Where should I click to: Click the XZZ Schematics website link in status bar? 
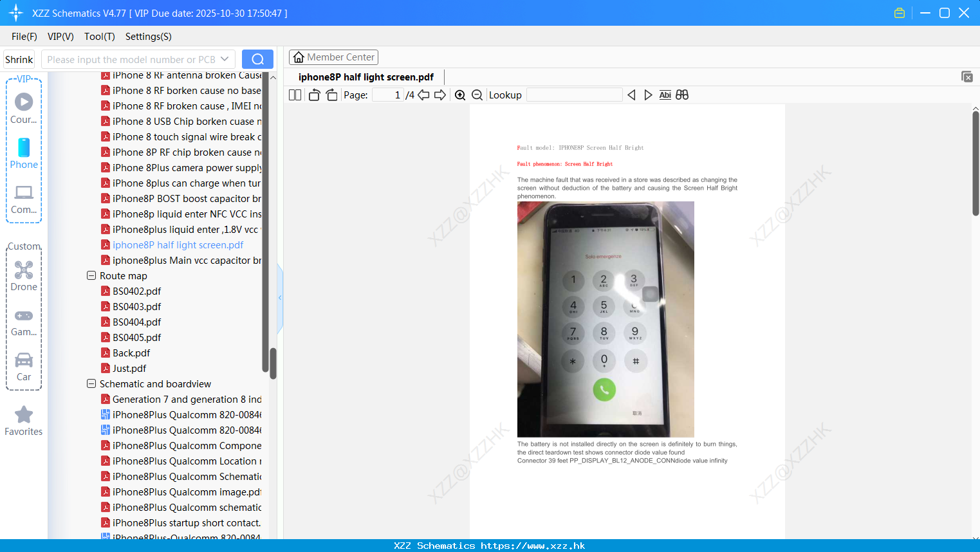coord(490,546)
